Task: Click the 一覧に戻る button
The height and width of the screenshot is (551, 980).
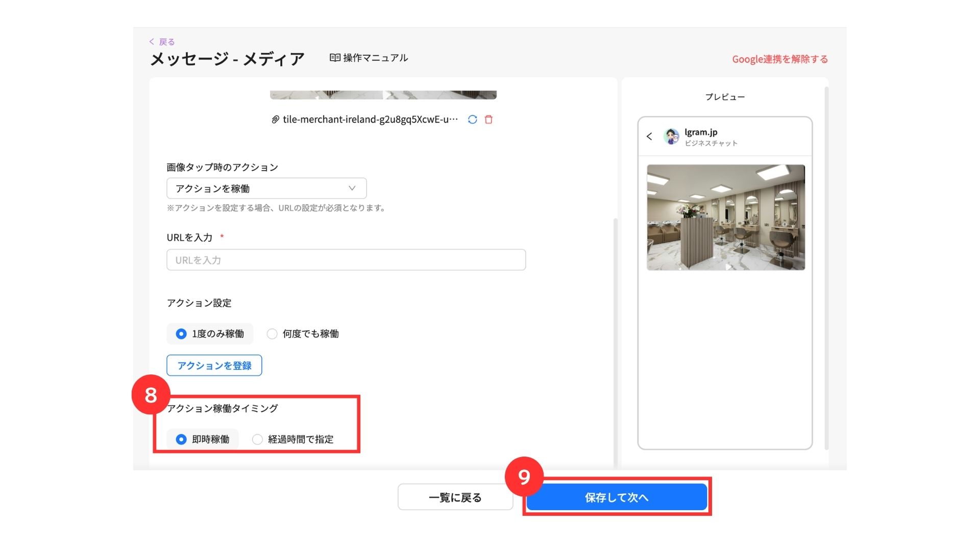Action: 455,497
